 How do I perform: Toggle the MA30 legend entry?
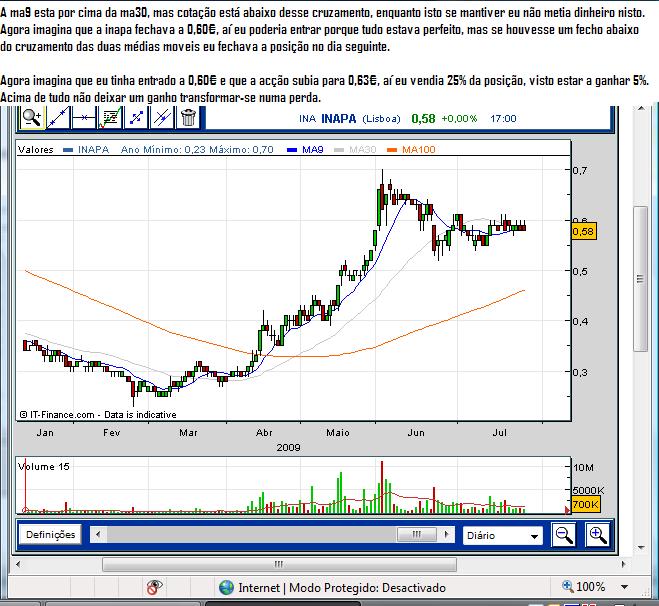pyautogui.click(x=355, y=150)
